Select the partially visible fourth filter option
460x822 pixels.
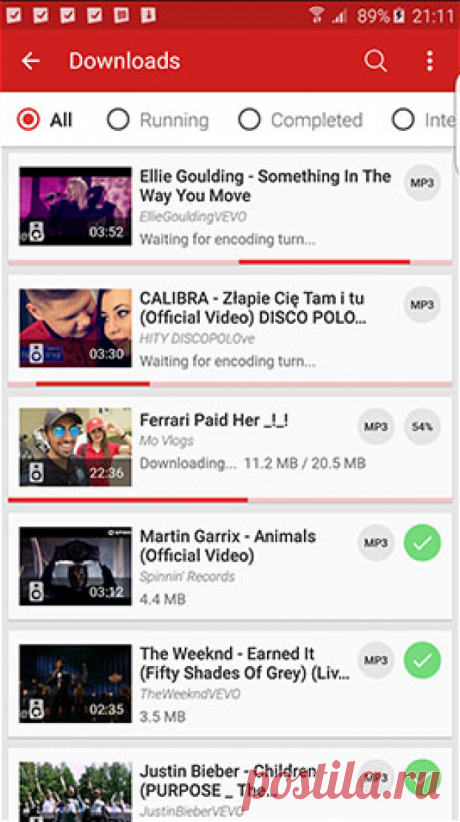(423, 120)
